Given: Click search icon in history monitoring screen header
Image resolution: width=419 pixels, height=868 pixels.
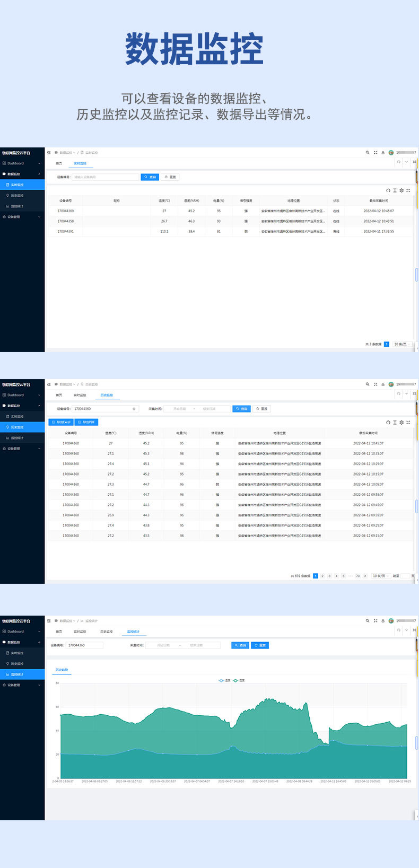Looking at the screenshot, I should coord(367,384).
